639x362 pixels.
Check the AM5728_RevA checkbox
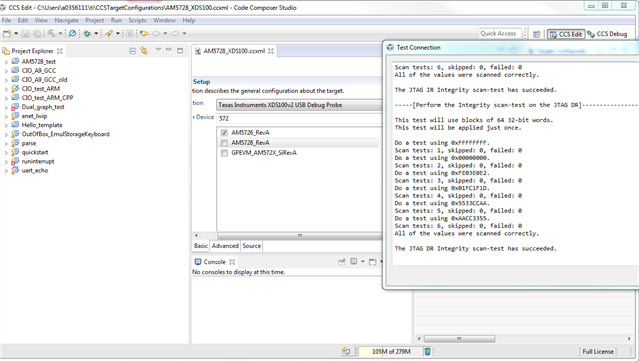coord(224,143)
